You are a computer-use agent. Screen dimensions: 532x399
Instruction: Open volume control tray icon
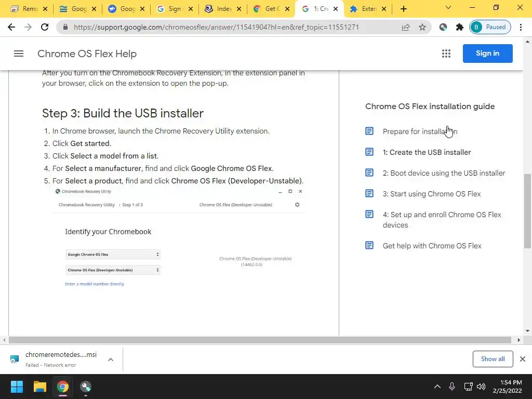click(481, 387)
